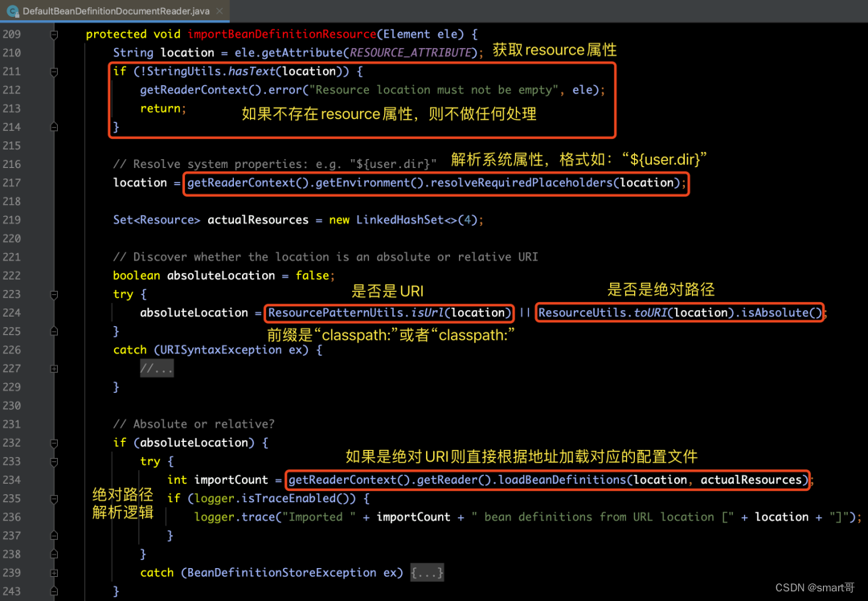Click the Java class icon on the file tab
This screenshot has height=601, width=868.
pyautogui.click(x=12, y=10)
